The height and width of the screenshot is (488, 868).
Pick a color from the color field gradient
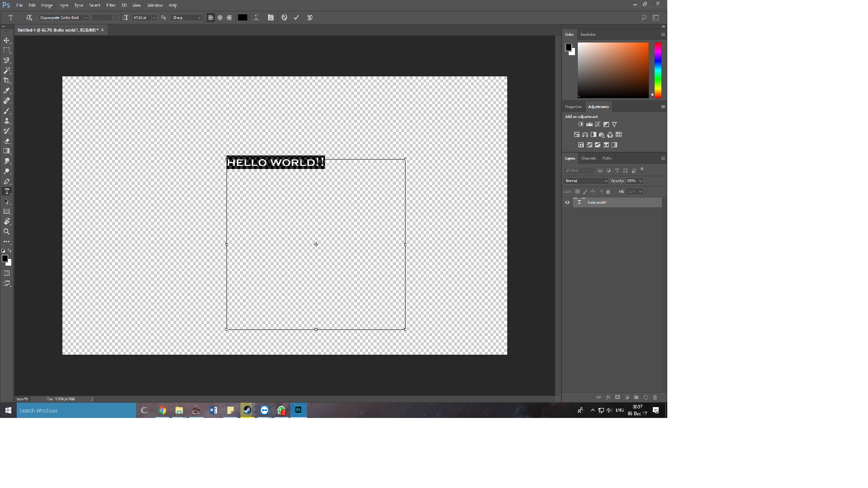[x=613, y=70]
